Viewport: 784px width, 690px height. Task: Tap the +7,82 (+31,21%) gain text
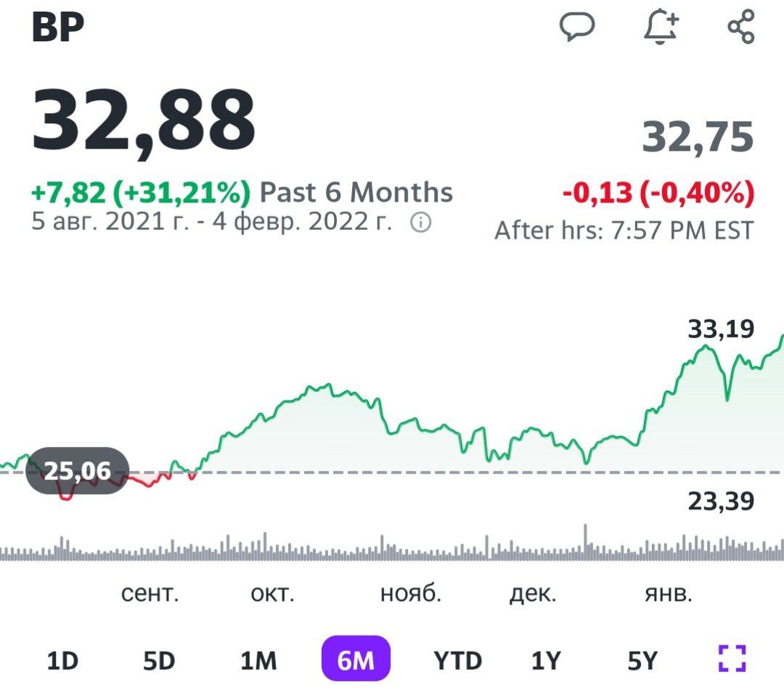[141, 192]
